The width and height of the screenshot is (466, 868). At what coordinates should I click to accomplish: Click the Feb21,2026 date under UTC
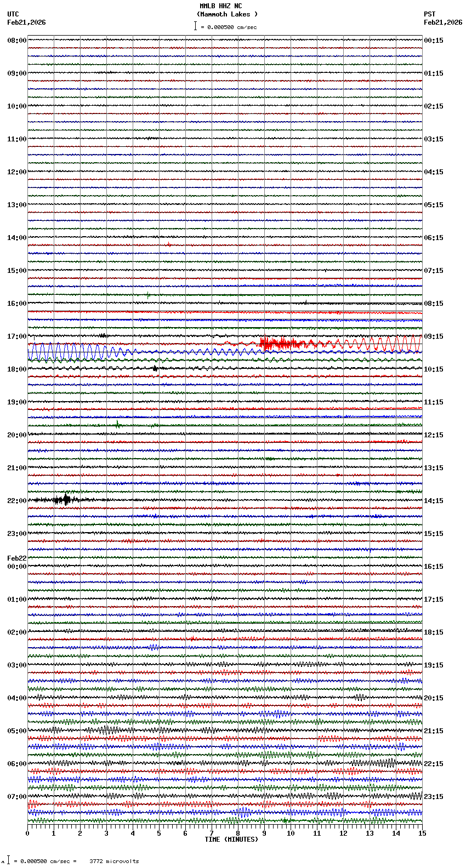26,22
